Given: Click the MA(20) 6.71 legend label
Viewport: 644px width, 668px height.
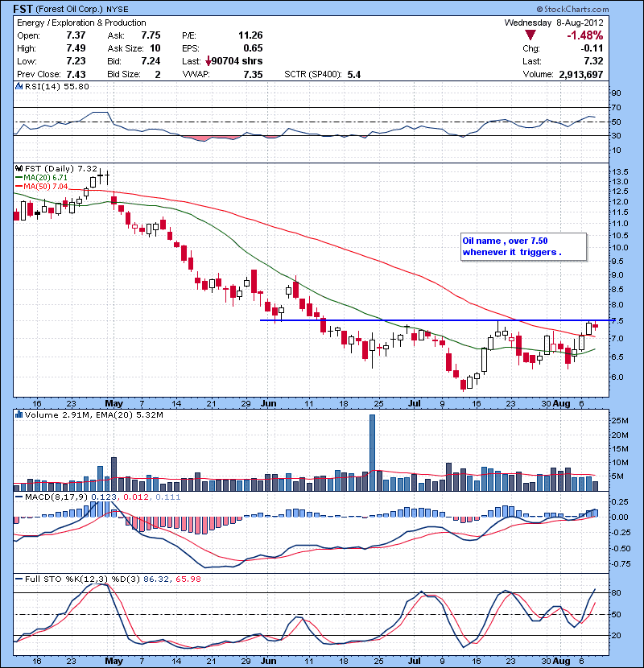Looking at the screenshot, I should 45,178.
